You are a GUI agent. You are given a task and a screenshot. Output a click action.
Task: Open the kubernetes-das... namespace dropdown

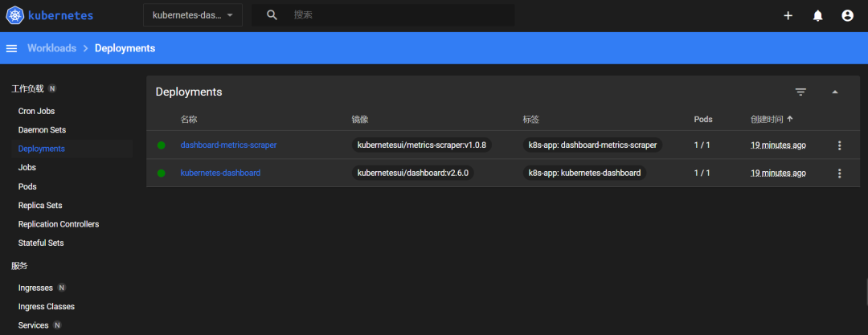[193, 15]
